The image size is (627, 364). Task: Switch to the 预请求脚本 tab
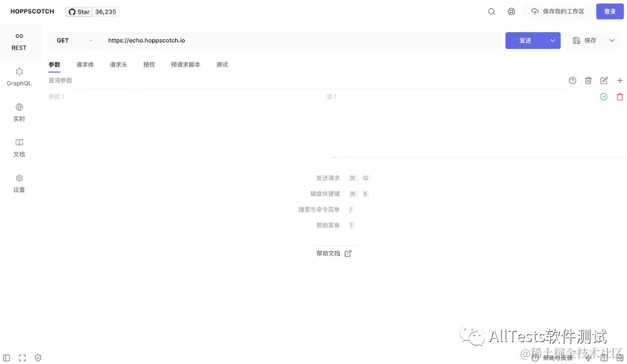tap(185, 65)
